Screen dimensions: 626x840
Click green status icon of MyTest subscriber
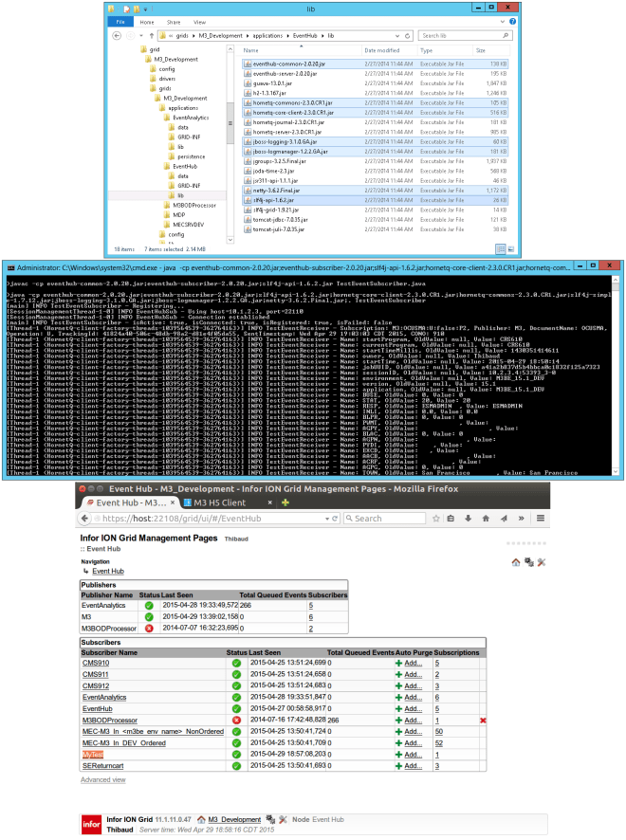(x=236, y=755)
